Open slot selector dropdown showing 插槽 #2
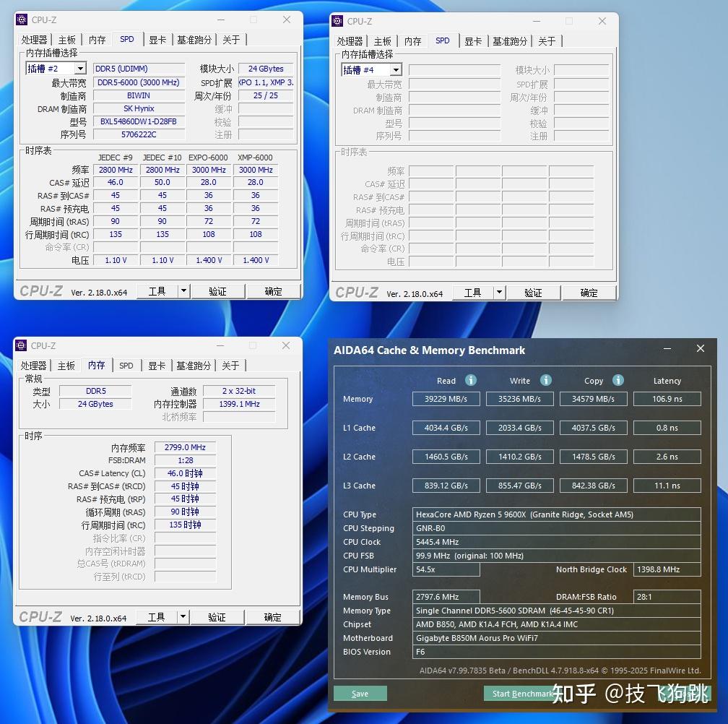The image size is (728, 724). (x=80, y=69)
